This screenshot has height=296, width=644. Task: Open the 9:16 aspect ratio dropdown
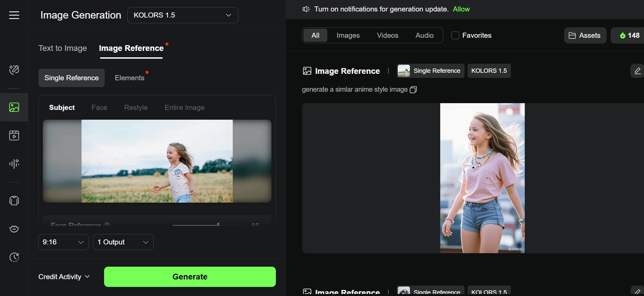63,242
